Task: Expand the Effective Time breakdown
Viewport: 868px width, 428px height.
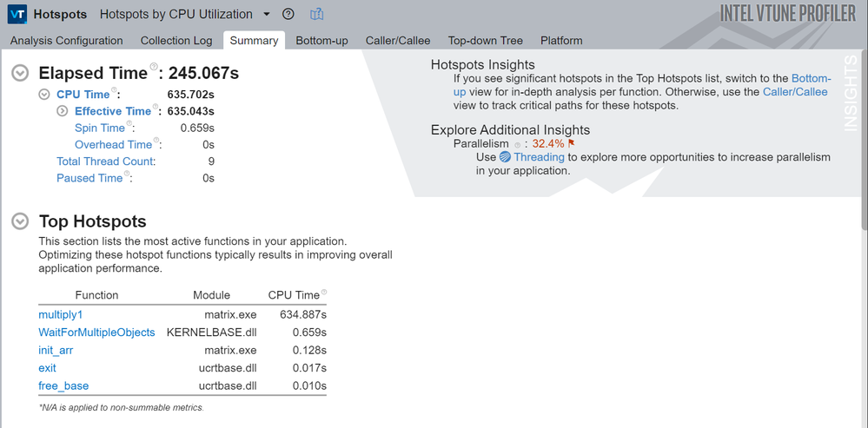Action: coord(63,111)
